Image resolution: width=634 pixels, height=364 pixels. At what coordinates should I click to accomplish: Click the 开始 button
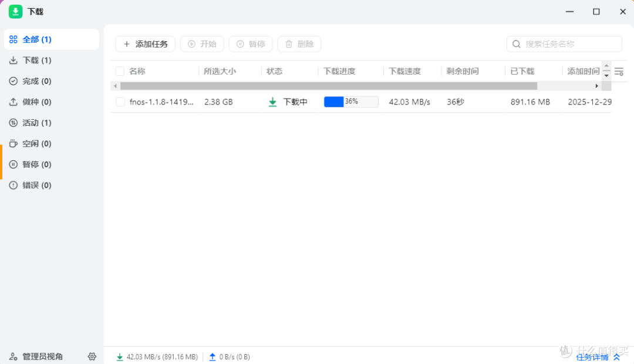pyautogui.click(x=202, y=44)
